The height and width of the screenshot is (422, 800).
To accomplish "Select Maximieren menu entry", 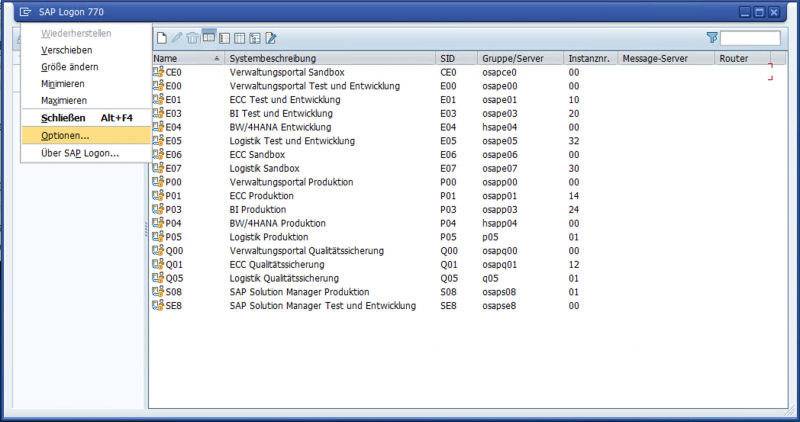I will click(x=86, y=101).
